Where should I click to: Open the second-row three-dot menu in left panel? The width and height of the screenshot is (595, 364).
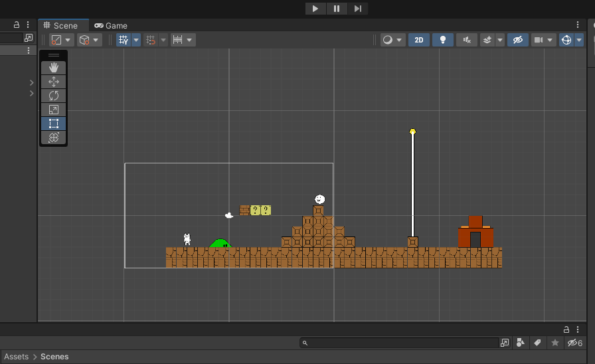29,50
